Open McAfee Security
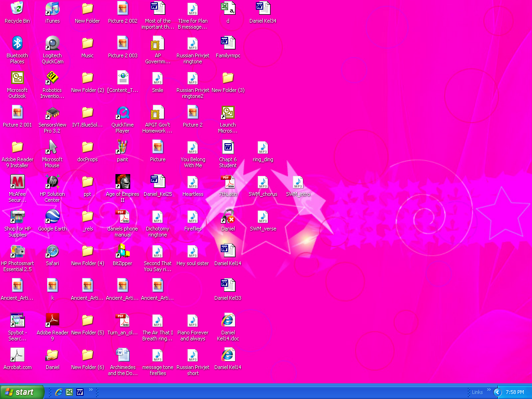 click(17, 181)
